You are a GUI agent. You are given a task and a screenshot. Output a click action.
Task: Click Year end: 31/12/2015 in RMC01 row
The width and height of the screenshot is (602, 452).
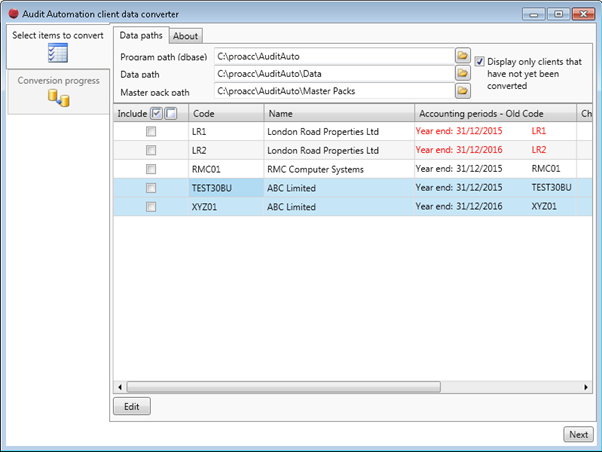point(459,169)
